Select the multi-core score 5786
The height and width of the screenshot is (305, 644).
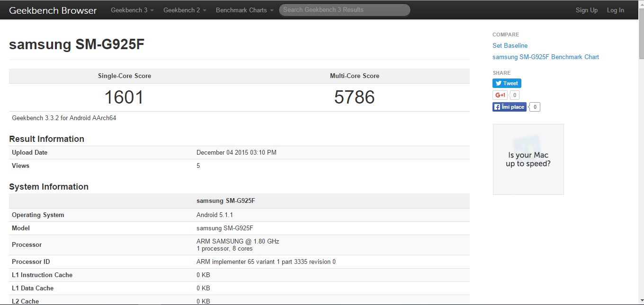[354, 97]
